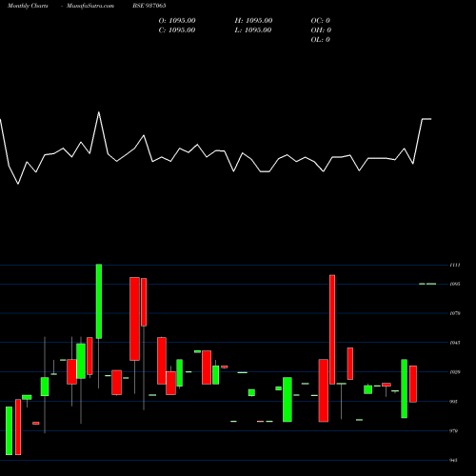Click the 1029 price axis label
Viewport: 476px width, 476px height.
455,372
